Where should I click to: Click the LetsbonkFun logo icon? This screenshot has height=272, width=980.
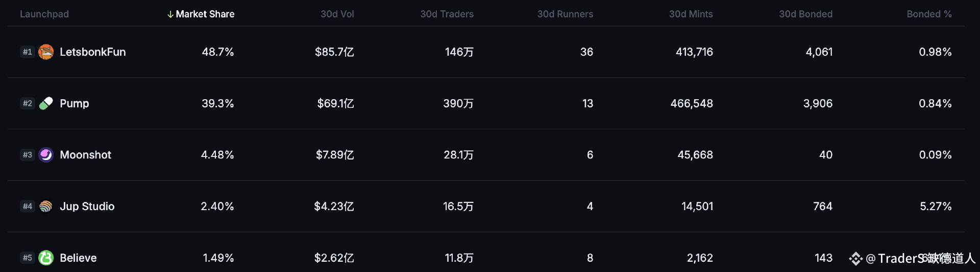(46, 52)
